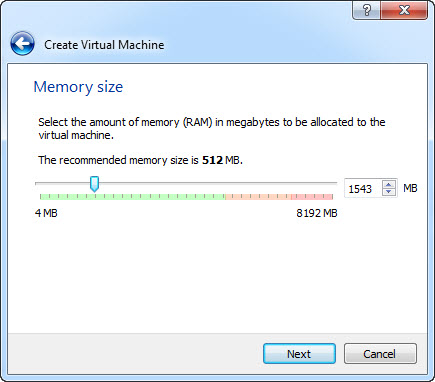Image resolution: width=435 pixels, height=382 pixels.
Task: Click the Memory size heading
Action: (78, 87)
